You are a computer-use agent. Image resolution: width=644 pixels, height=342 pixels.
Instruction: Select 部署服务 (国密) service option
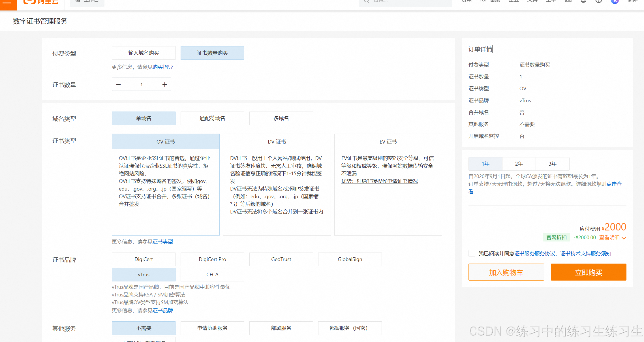click(x=350, y=328)
